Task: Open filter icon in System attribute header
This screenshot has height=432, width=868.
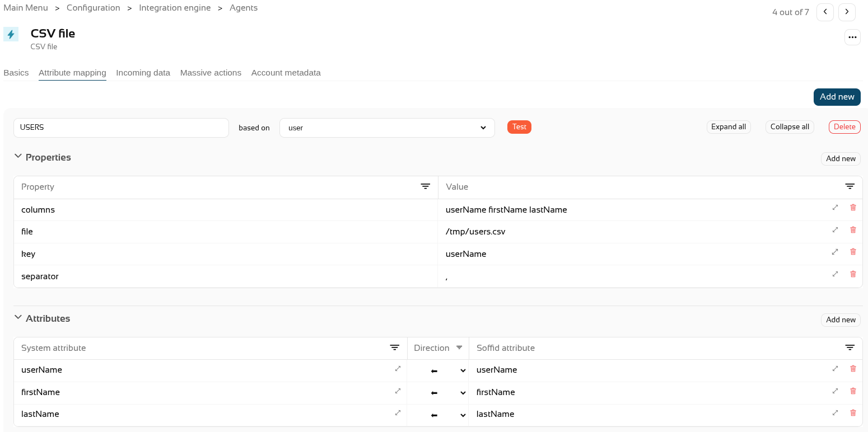Action: pyautogui.click(x=395, y=348)
